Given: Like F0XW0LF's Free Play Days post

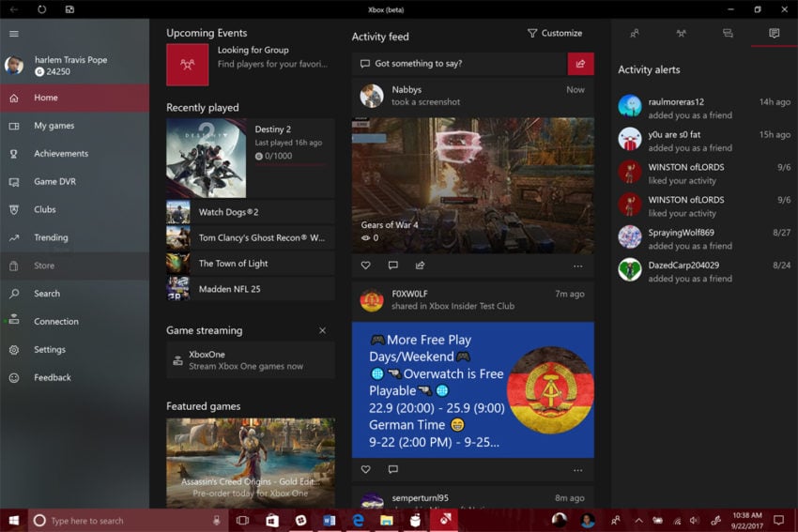Looking at the screenshot, I should pyautogui.click(x=365, y=469).
